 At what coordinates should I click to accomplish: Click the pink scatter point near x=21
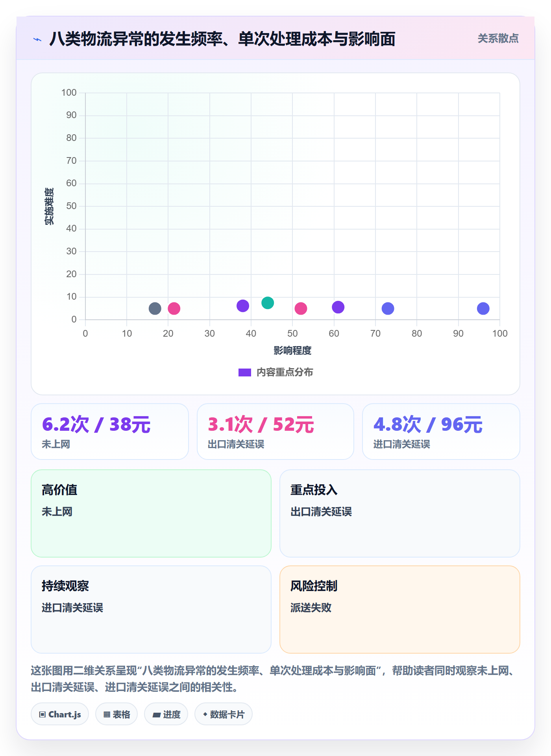pos(174,308)
